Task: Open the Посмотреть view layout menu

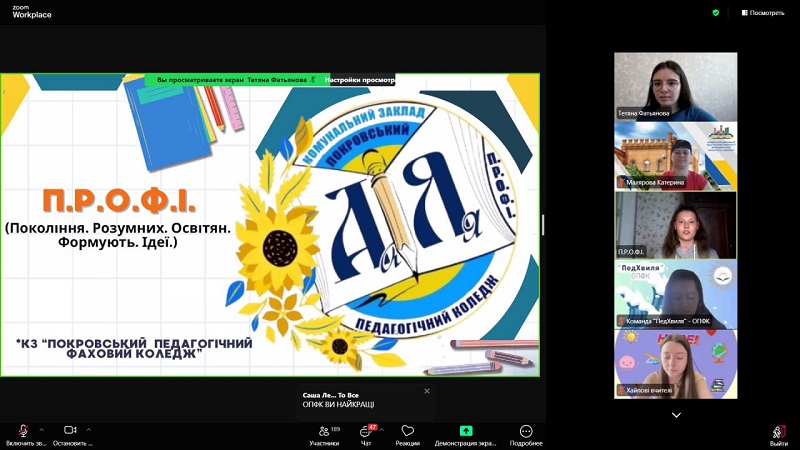Action: click(762, 12)
